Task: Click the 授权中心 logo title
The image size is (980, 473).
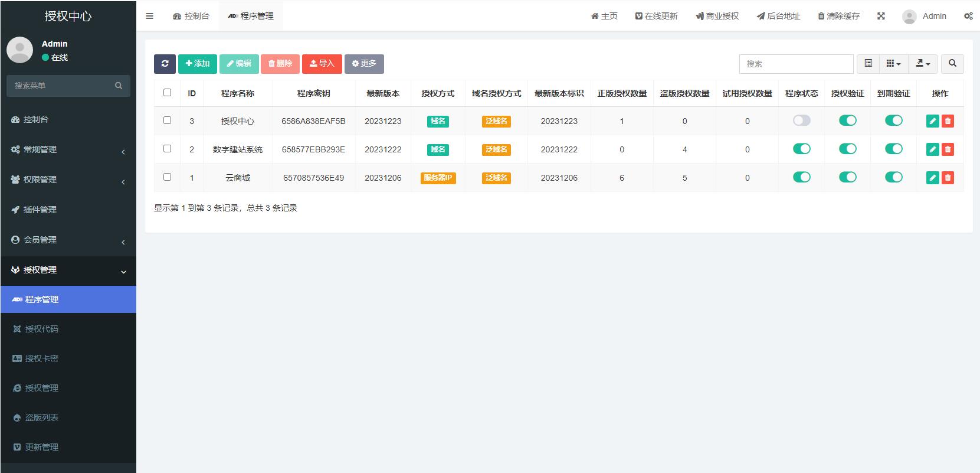Action: [68, 16]
